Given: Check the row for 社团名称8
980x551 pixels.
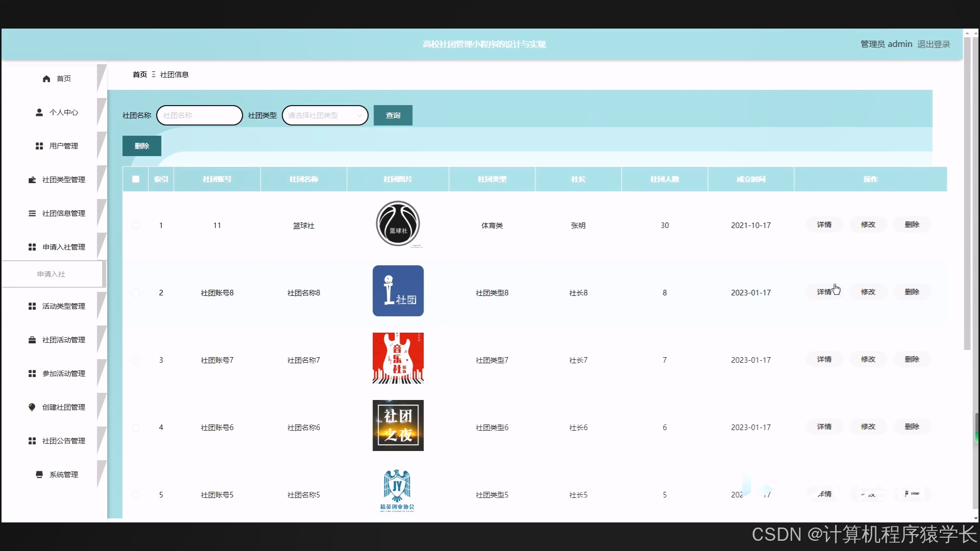Looking at the screenshot, I should click(x=136, y=293).
